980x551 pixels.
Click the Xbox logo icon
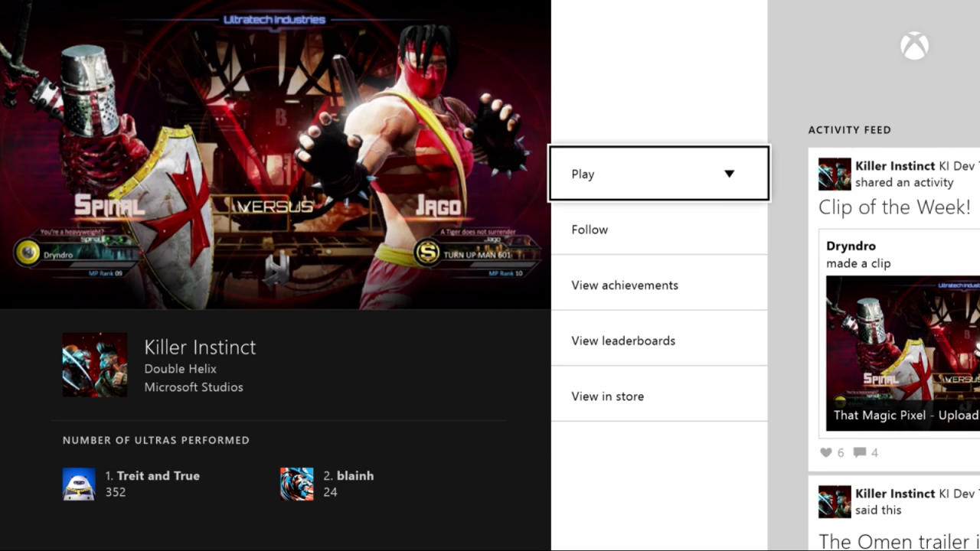914,46
